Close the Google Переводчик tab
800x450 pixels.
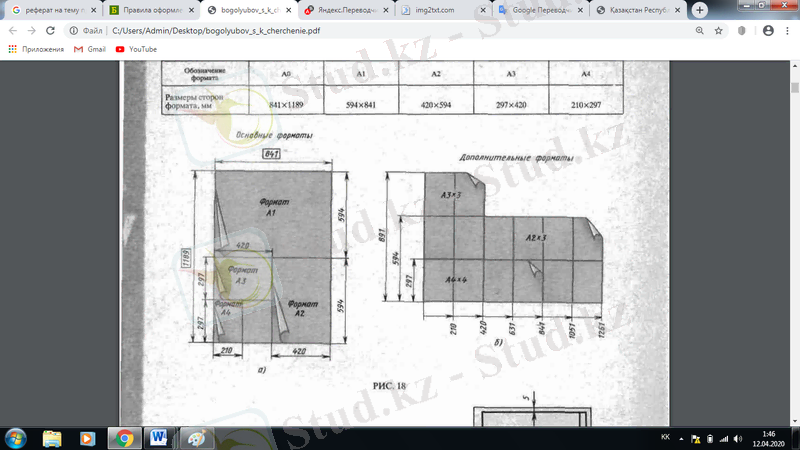[x=581, y=10]
